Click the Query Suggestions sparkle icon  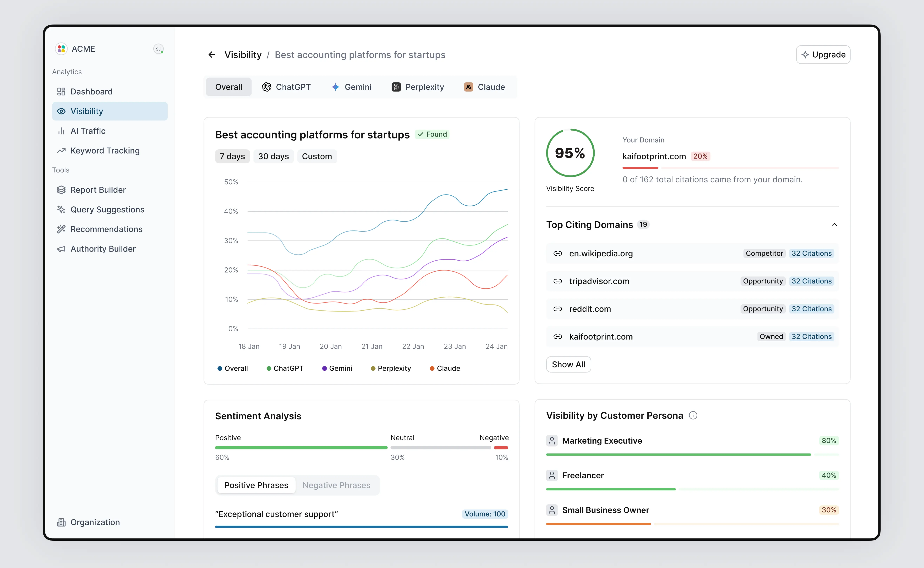(61, 210)
